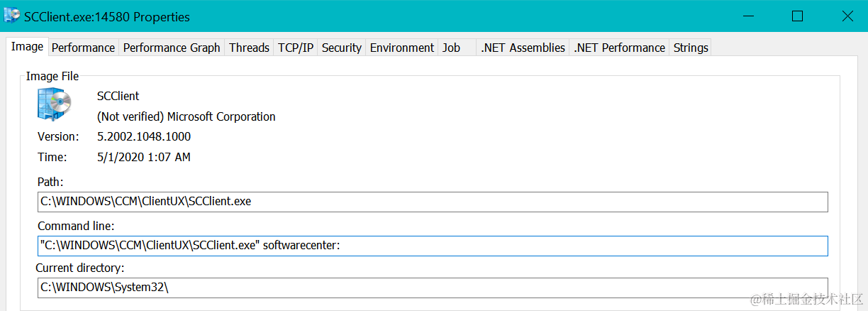Click the version number 5.2002.1048.1000
868x311 pixels.
tap(144, 136)
